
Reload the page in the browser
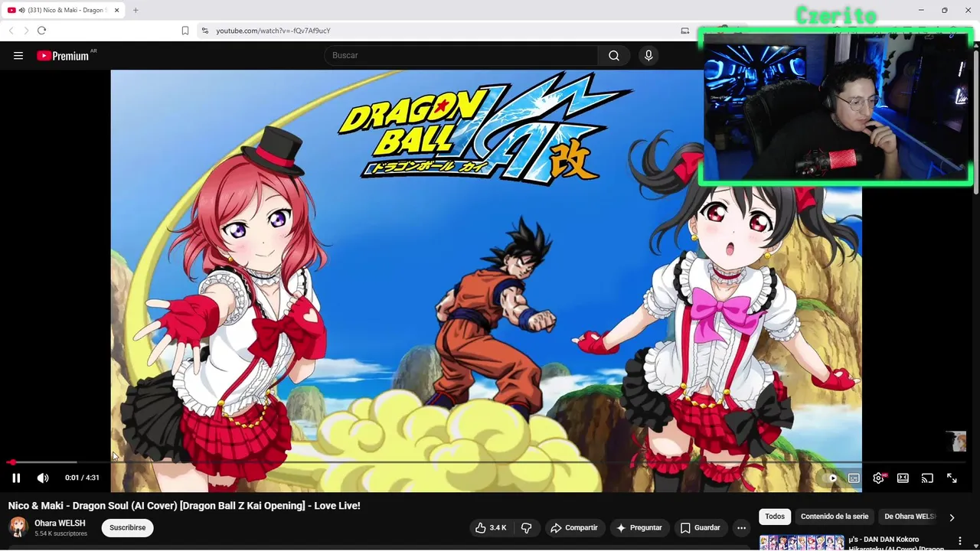(x=41, y=31)
